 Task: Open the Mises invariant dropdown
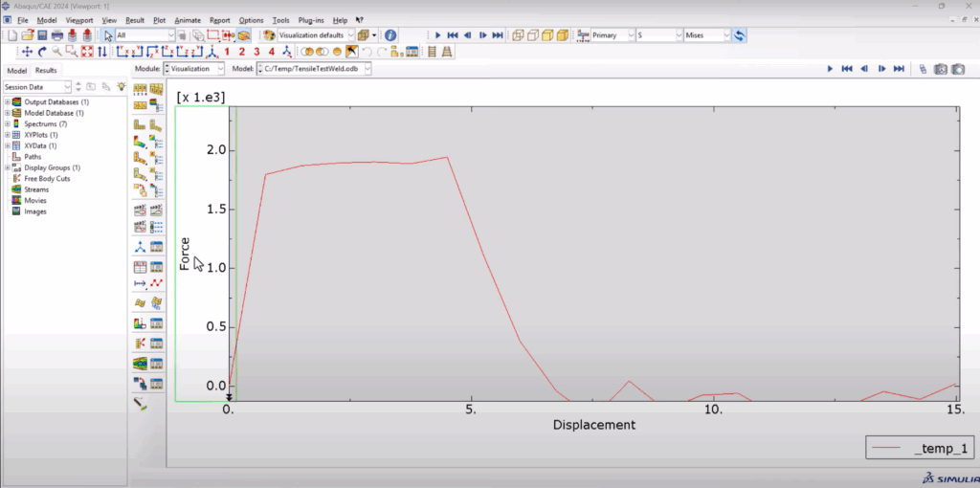click(707, 35)
